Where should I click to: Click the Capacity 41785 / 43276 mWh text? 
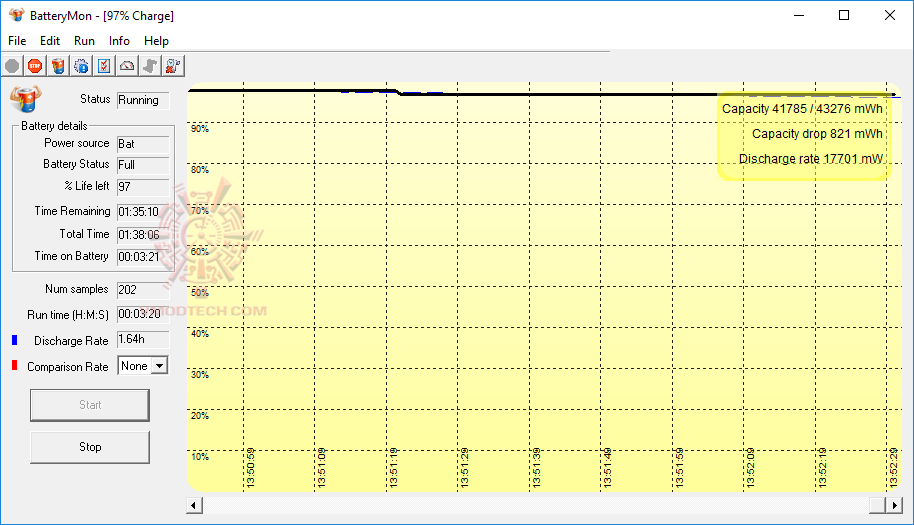pyautogui.click(x=802, y=109)
